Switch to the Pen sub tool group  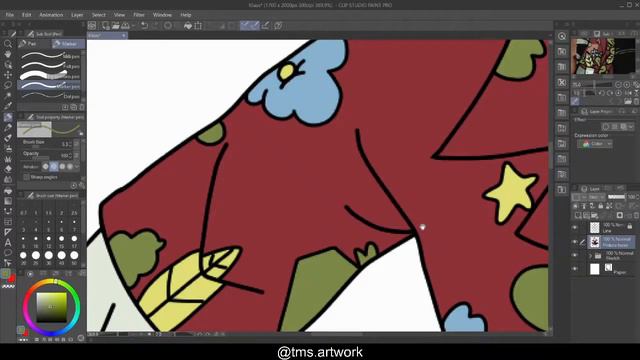click(34, 44)
